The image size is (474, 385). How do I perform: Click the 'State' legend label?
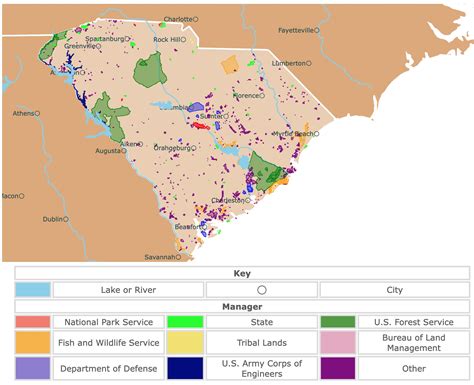coord(262,322)
